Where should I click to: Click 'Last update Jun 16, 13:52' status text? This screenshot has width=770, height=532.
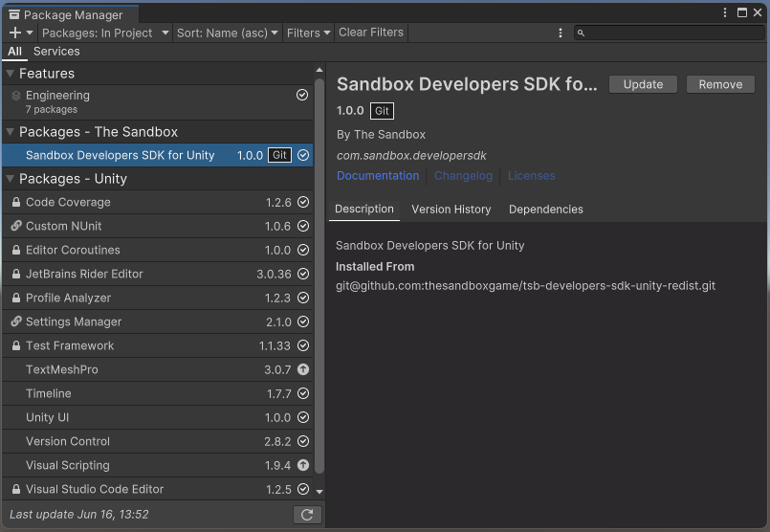79,515
